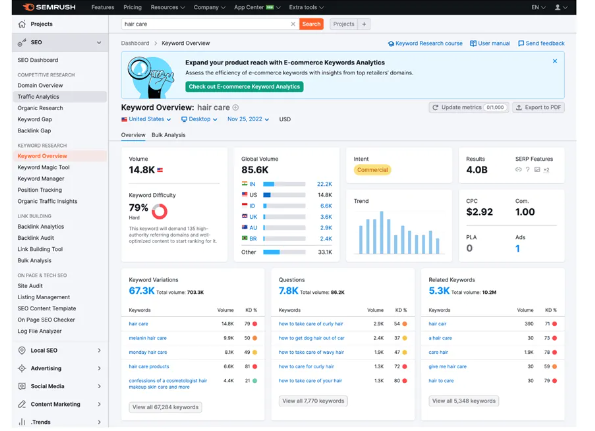
Task: Click the give me hair care keyword
Action: click(x=447, y=367)
